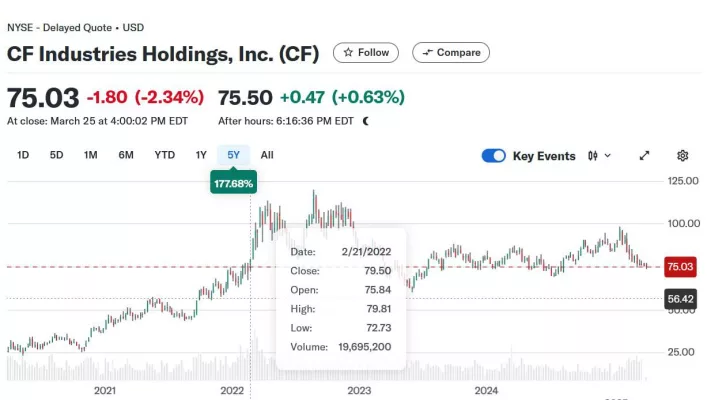
Task: Click the Follow button
Action: (366, 52)
